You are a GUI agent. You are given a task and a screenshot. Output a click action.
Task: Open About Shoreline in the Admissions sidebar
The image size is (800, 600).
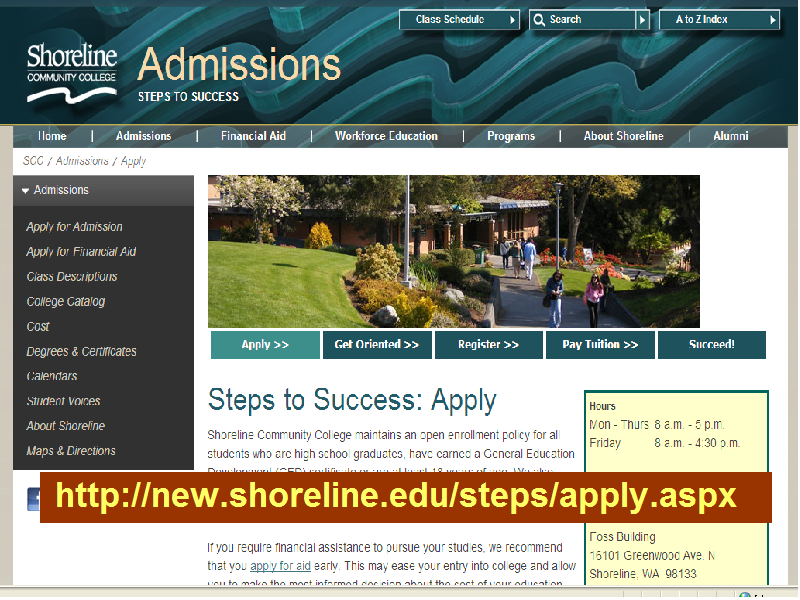66,426
